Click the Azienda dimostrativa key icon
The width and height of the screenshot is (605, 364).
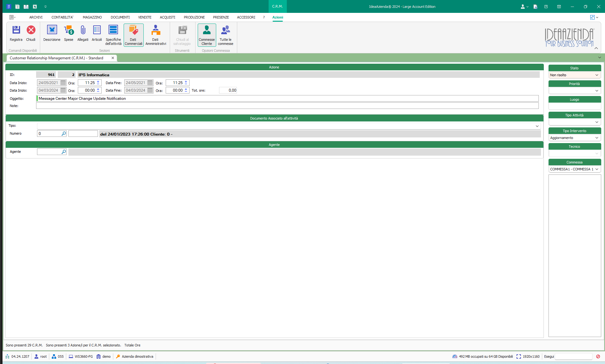pyautogui.click(x=118, y=356)
